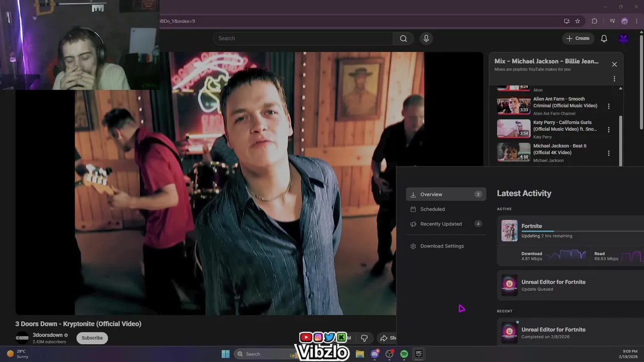Open the Chrome profile avatar
Viewport: 644px width, 362px height.
tap(624, 21)
